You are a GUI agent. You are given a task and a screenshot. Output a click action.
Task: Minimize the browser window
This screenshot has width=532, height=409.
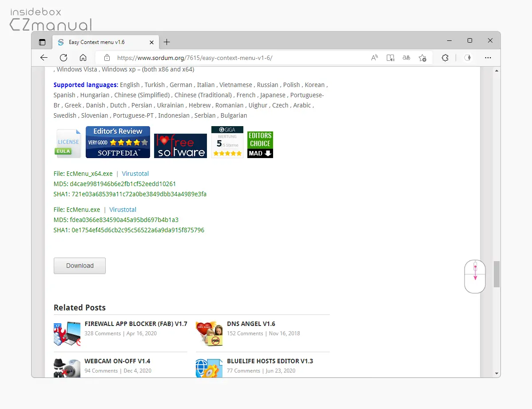coord(449,40)
